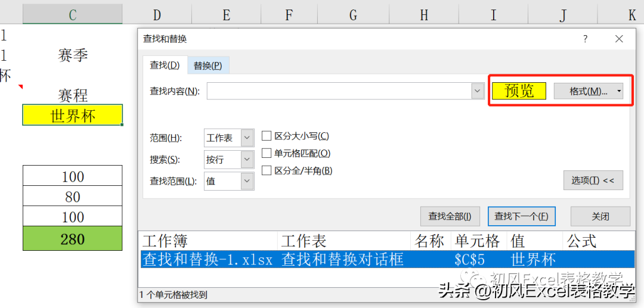Click the 关闭 button
Image resolution: width=644 pixels, height=308 pixels.
(x=600, y=216)
